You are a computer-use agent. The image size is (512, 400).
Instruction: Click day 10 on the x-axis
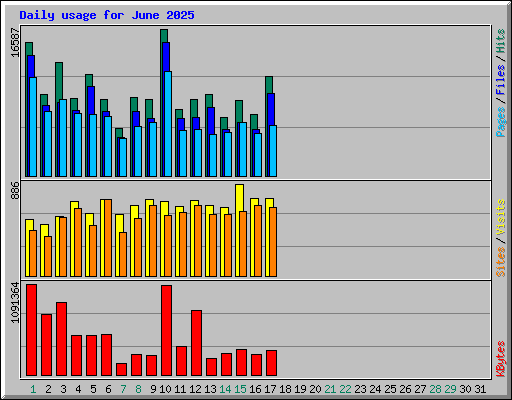point(165,389)
